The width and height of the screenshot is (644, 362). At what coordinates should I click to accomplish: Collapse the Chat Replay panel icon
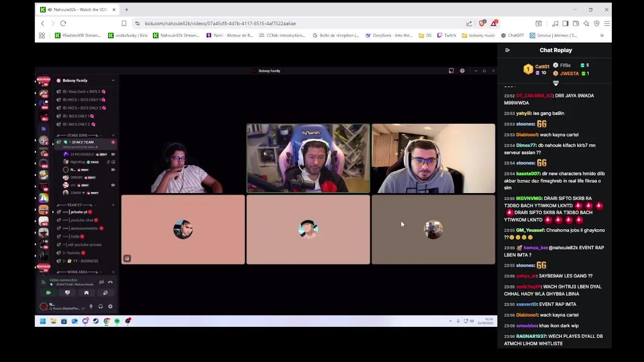click(x=507, y=50)
